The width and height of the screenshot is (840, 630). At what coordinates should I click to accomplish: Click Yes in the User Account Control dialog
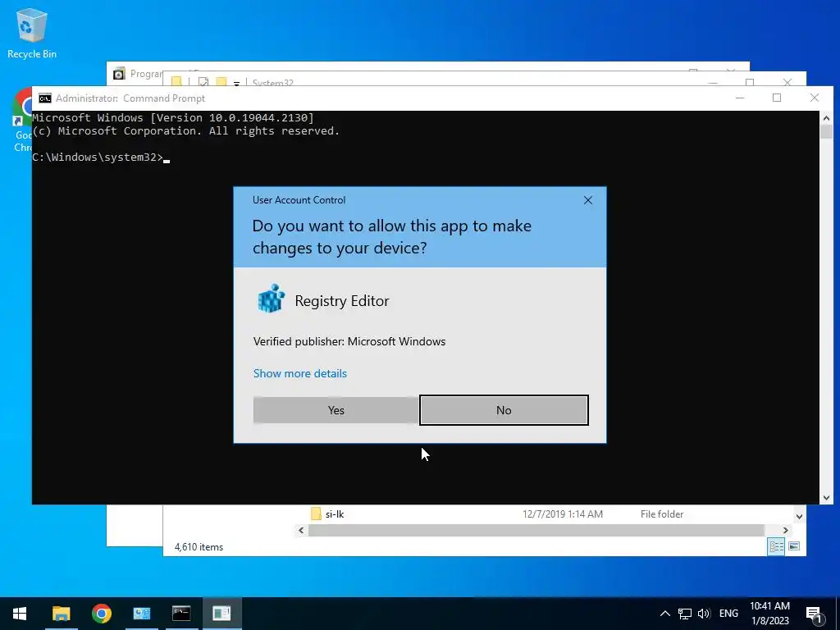(336, 410)
